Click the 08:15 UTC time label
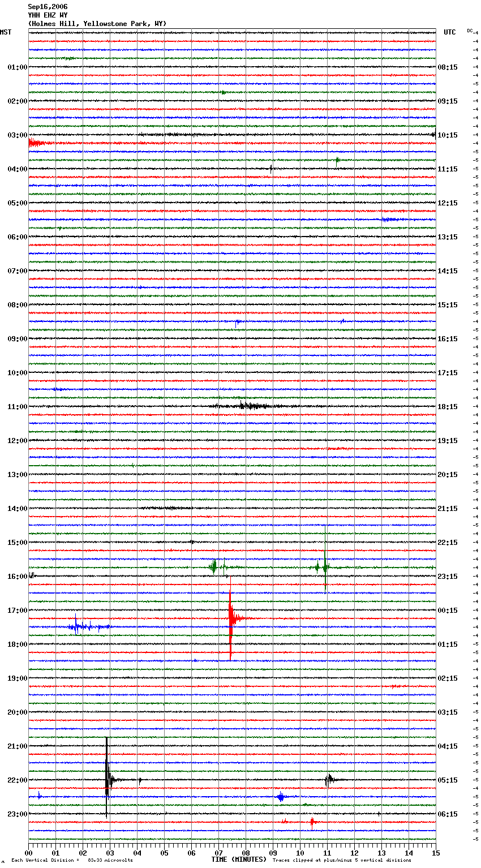481x868 pixels. pyautogui.click(x=448, y=67)
